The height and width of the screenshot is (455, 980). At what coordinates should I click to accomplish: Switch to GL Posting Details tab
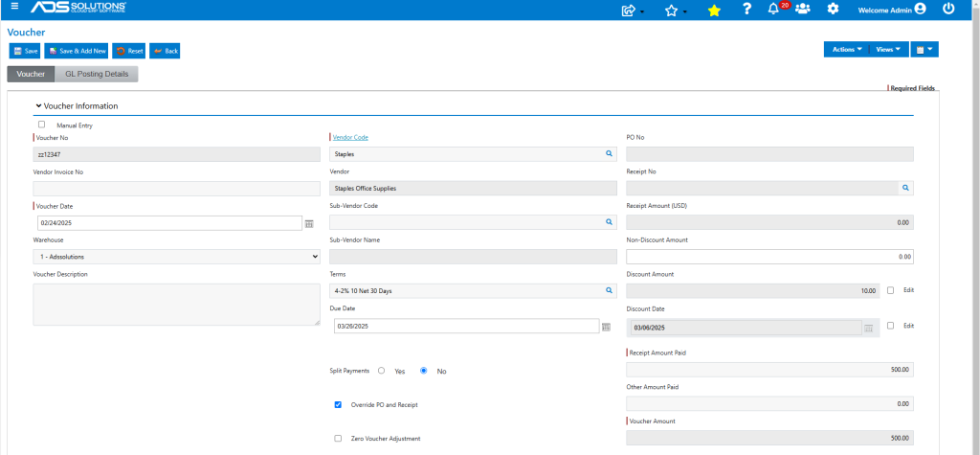pos(97,74)
